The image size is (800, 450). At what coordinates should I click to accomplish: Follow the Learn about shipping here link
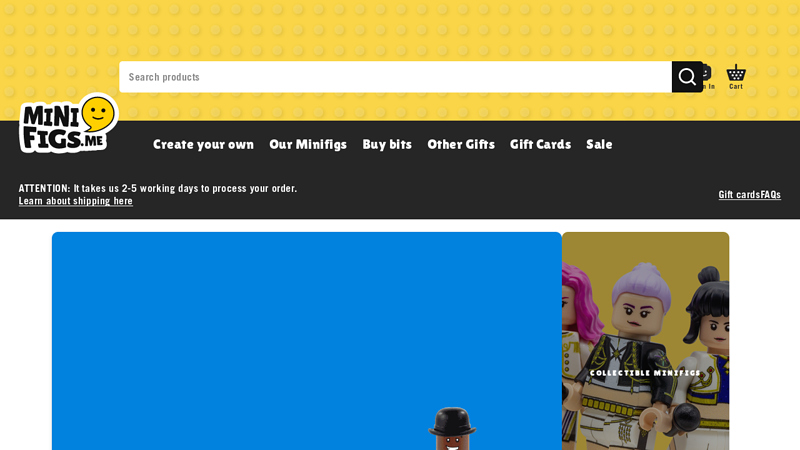[76, 201]
